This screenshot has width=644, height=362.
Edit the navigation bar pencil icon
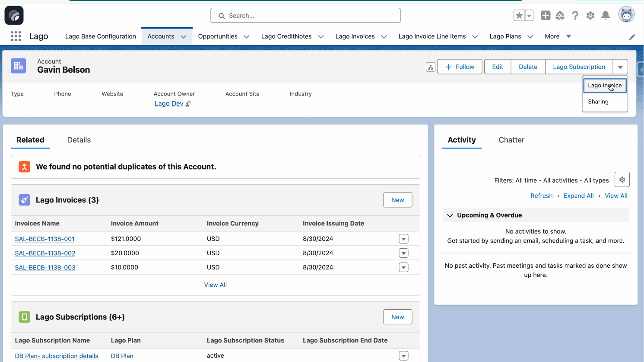coord(632,37)
